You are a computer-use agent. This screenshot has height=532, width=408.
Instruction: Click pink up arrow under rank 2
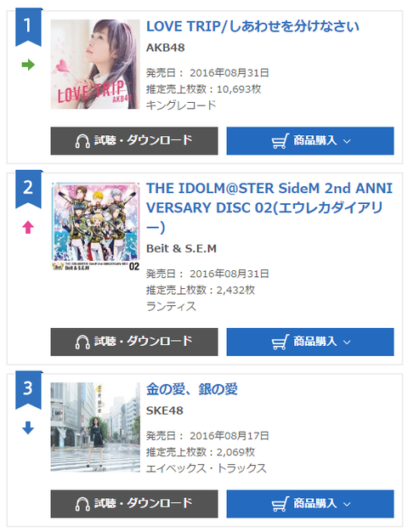tap(28, 227)
